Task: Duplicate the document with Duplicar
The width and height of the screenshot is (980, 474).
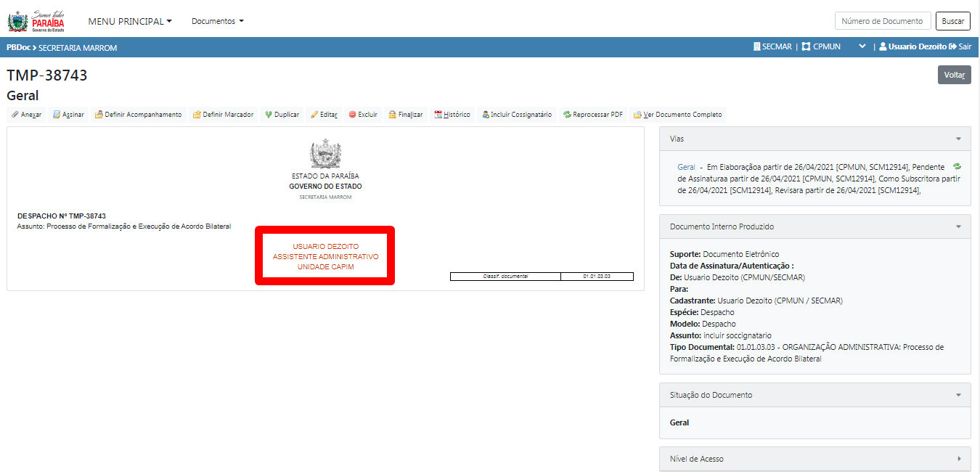Action: coord(282,115)
